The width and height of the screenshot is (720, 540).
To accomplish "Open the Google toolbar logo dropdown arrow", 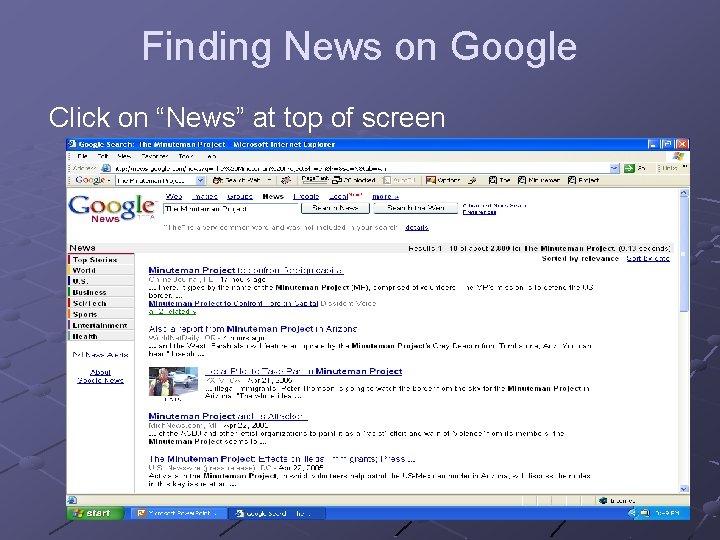I will point(109,180).
